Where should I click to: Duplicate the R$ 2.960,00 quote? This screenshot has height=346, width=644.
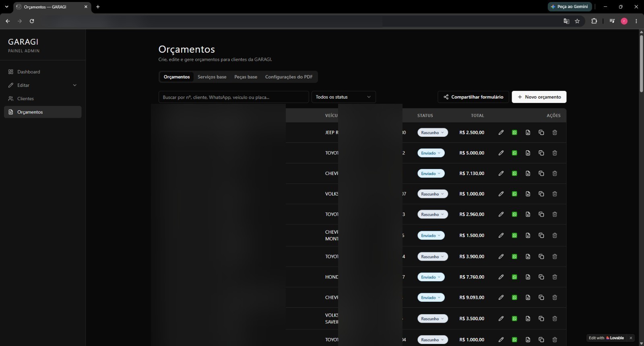pos(541,214)
